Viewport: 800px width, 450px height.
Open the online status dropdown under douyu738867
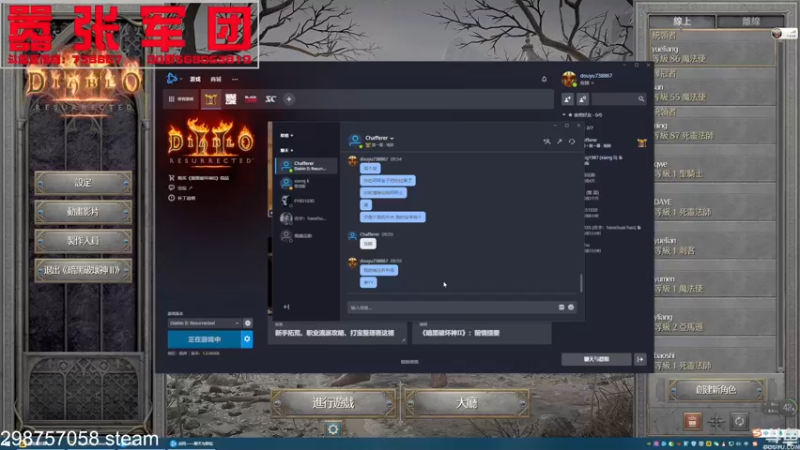point(587,83)
